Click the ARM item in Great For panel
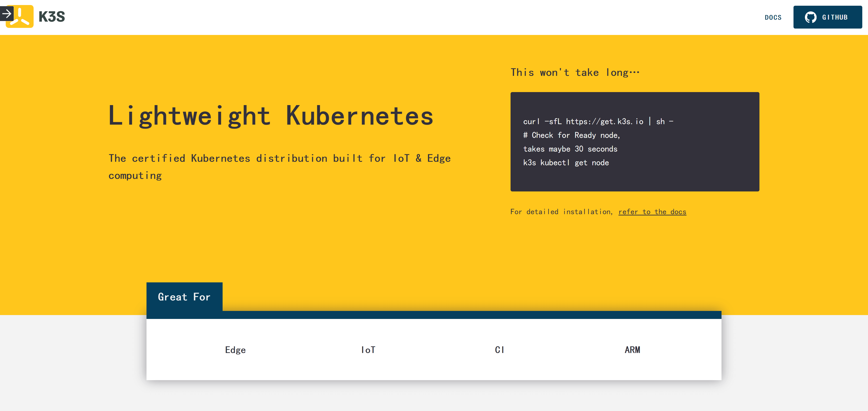 click(632, 350)
